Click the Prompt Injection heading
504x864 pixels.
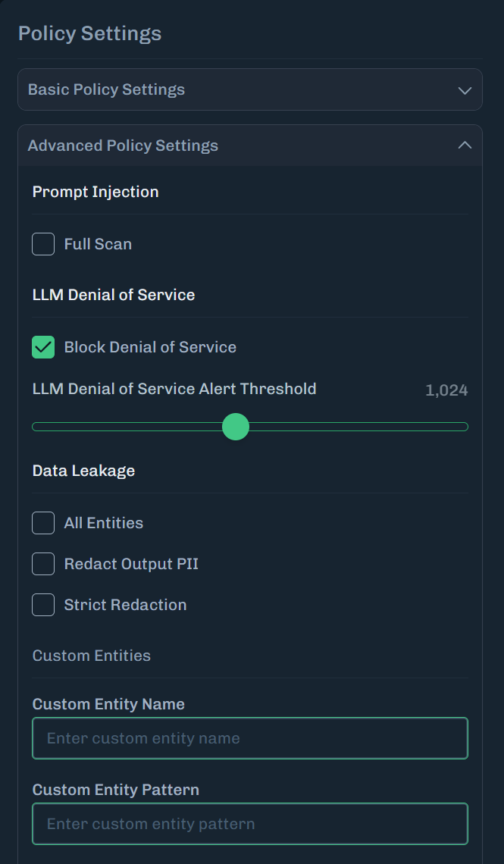pyautogui.click(x=95, y=192)
